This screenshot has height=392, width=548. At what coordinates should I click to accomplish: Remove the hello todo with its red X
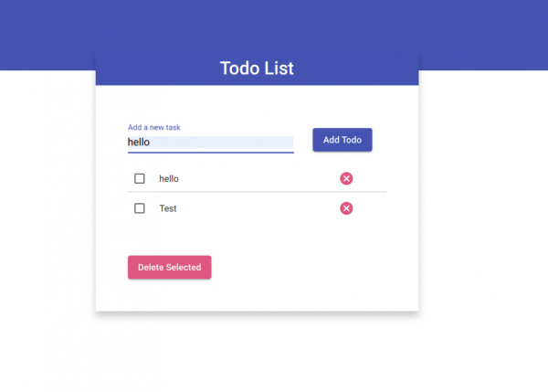[346, 178]
